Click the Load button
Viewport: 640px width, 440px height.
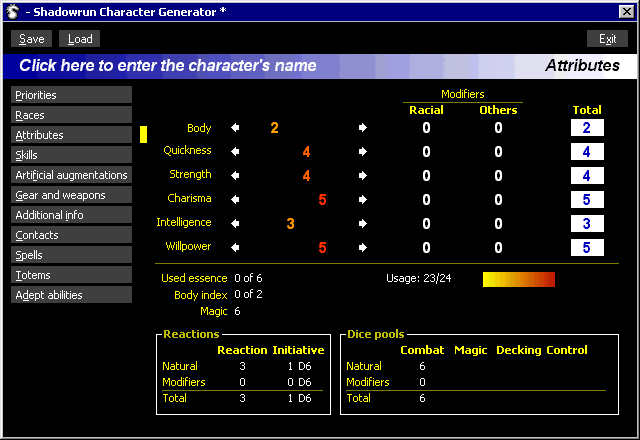80,39
